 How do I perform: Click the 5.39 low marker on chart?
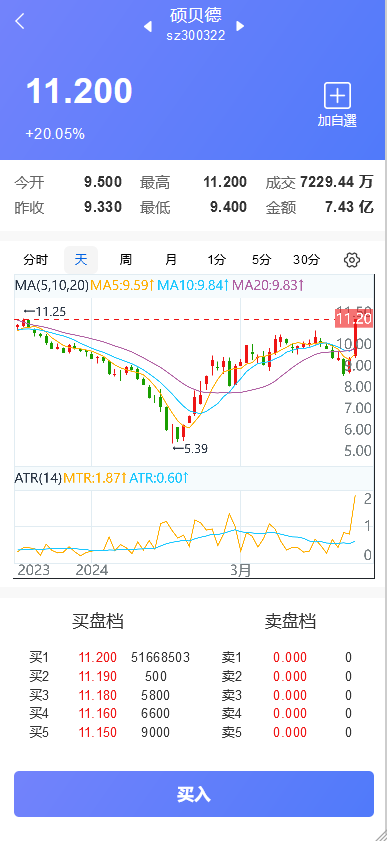click(190, 448)
